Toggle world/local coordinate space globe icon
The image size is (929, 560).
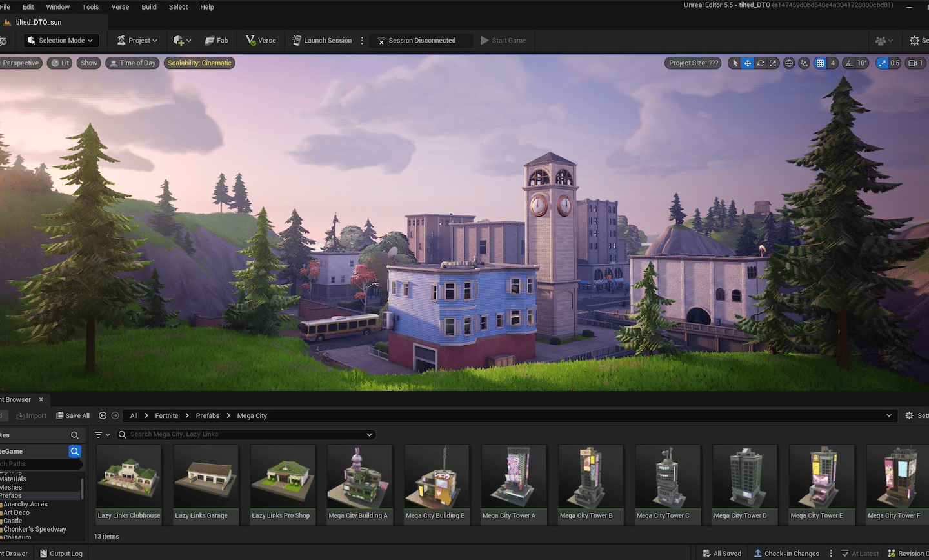(788, 63)
